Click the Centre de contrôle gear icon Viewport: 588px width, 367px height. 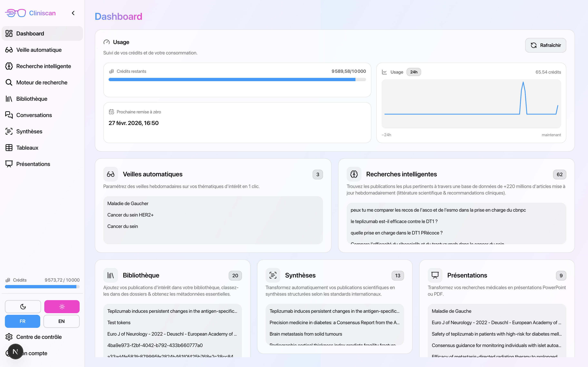click(9, 337)
